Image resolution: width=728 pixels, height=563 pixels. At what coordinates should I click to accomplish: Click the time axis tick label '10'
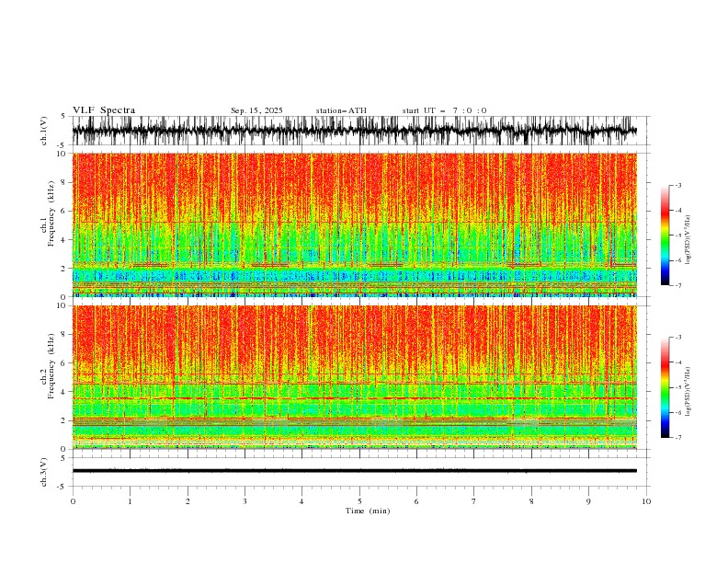point(646,501)
